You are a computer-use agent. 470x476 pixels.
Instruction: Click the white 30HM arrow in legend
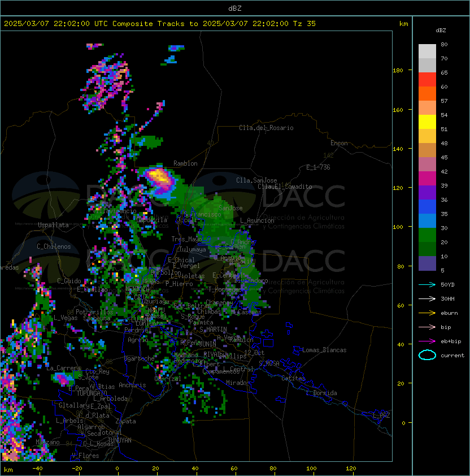pos(427,298)
